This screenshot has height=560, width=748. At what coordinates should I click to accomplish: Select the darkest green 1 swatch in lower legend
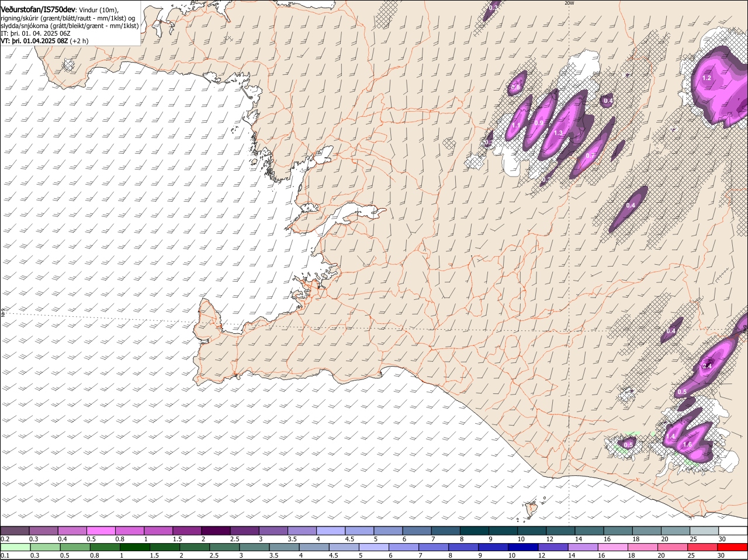135,548
